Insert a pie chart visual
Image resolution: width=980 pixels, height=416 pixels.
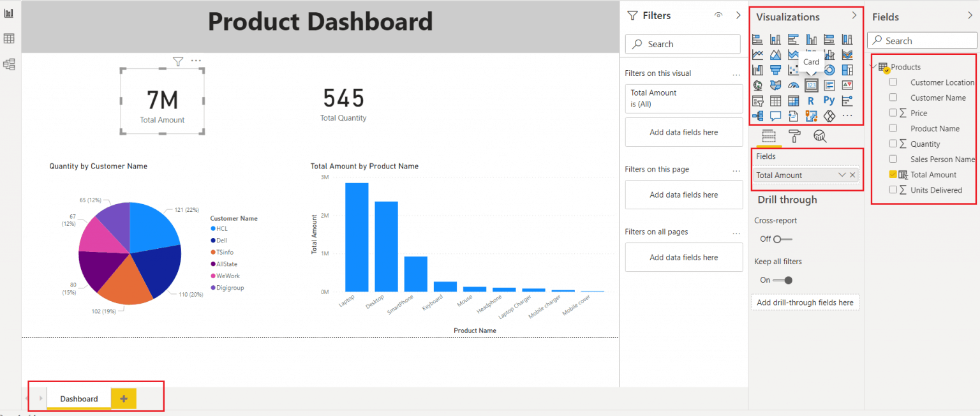[x=812, y=70]
